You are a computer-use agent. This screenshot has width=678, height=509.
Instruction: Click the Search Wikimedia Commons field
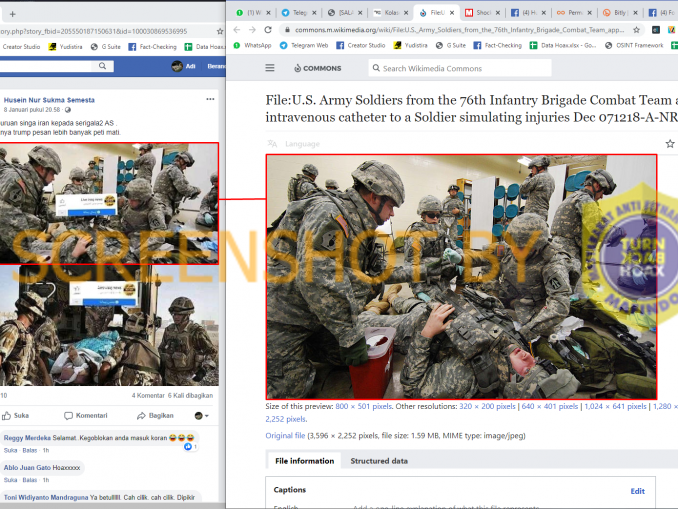point(460,68)
